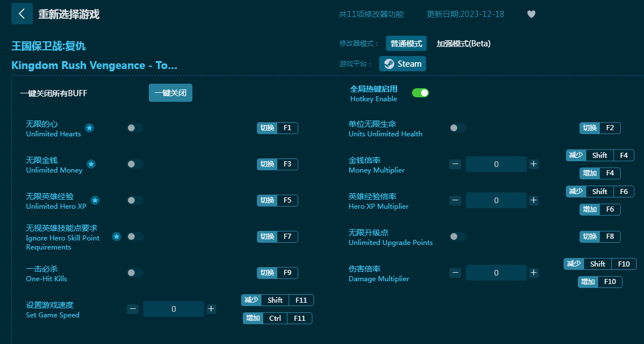Image resolution: width=644 pixels, height=344 pixels.
Task: Disable the Hotkey Enable switch
Action: [x=420, y=93]
